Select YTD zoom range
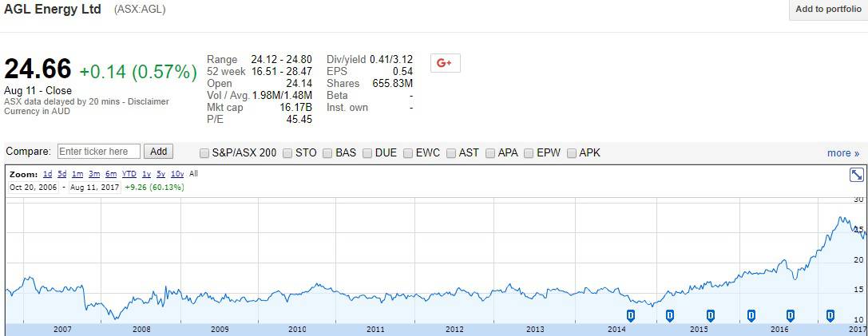The width and height of the screenshot is (868, 336). (x=129, y=174)
